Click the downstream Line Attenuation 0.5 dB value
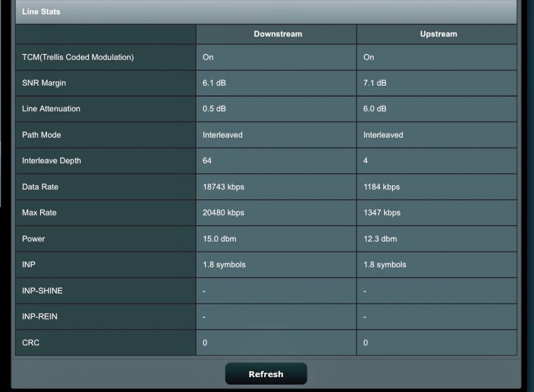This screenshot has width=534, height=392. pyautogui.click(x=214, y=109)
